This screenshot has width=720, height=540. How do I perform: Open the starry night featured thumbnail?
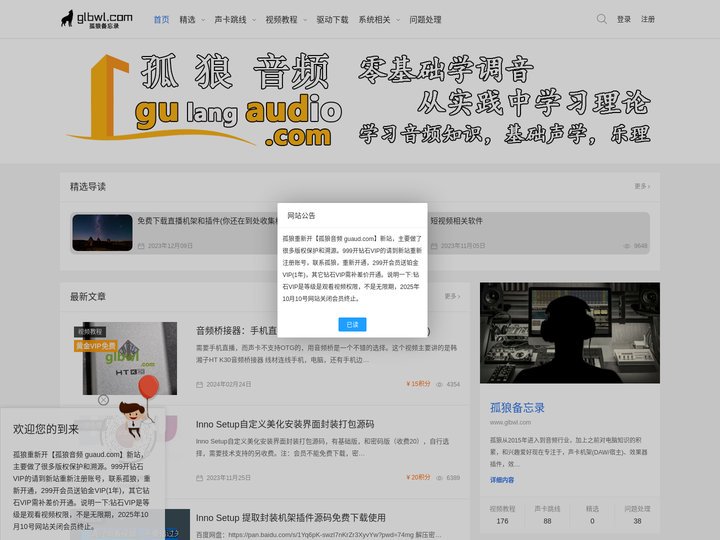tap(102, 232)
